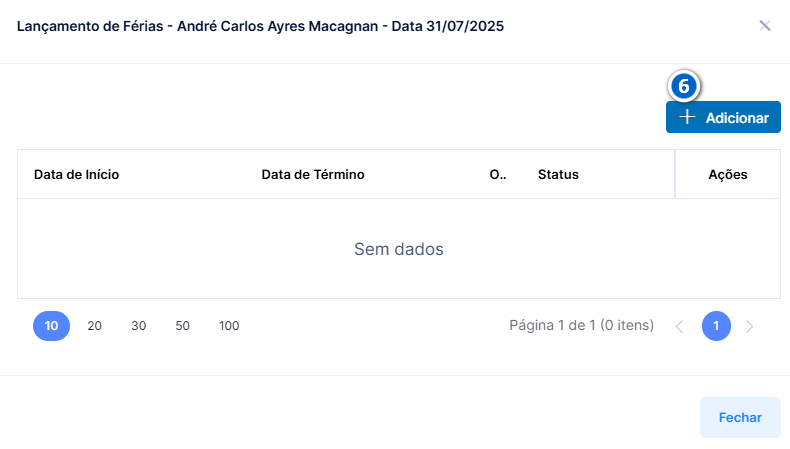Click the Sem dados empty table message
This screenshot has height=449, width=790.
399,249
